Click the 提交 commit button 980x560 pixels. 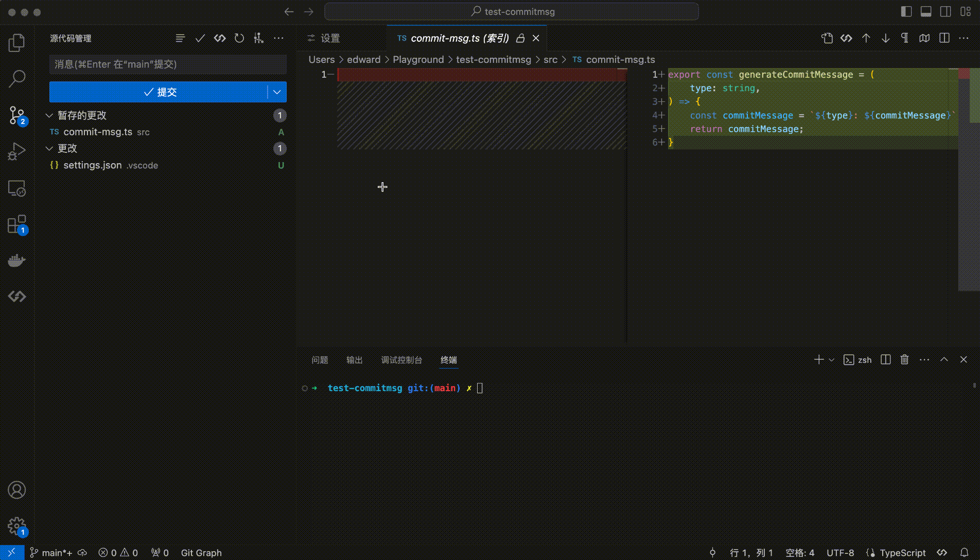pos(160,92)
